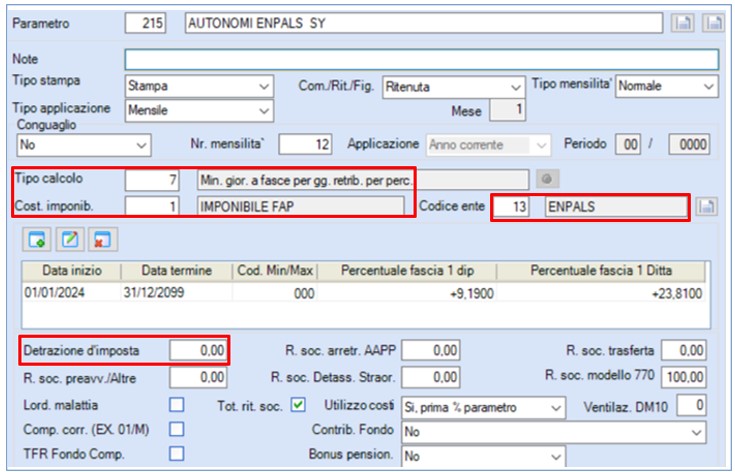Enable the Comp. corr. (EX. 01/M) checkbox
The height and width of the screenshot is (472, 735).
coord(177,429)
